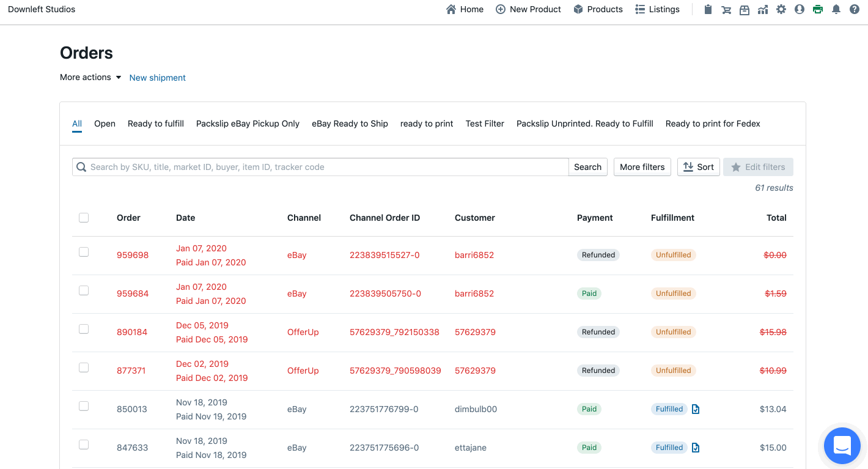
Task: Focus the order search field
Action: [320, 167]
